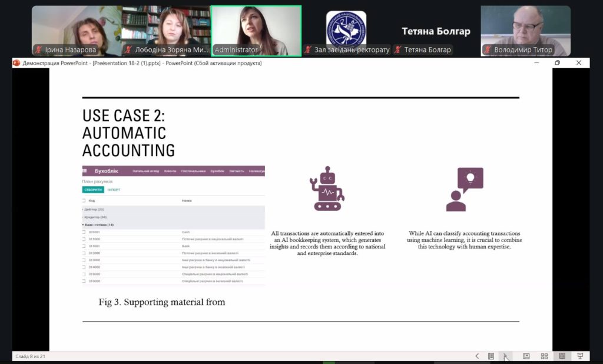The width and height of the screenshot is (603, 364).
Task: Check the box for the last account row
Action: click(84, 282)
